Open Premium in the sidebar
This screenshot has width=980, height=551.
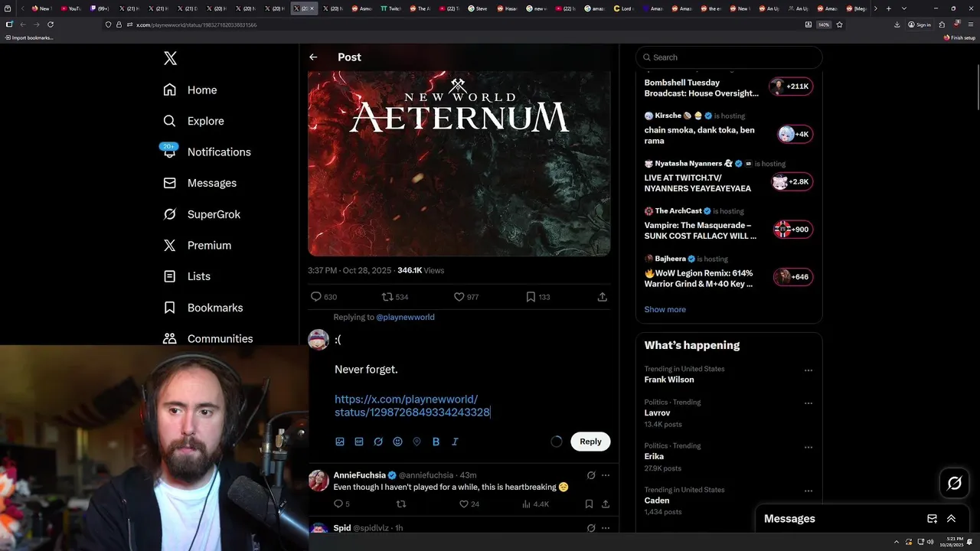point(198,245)
